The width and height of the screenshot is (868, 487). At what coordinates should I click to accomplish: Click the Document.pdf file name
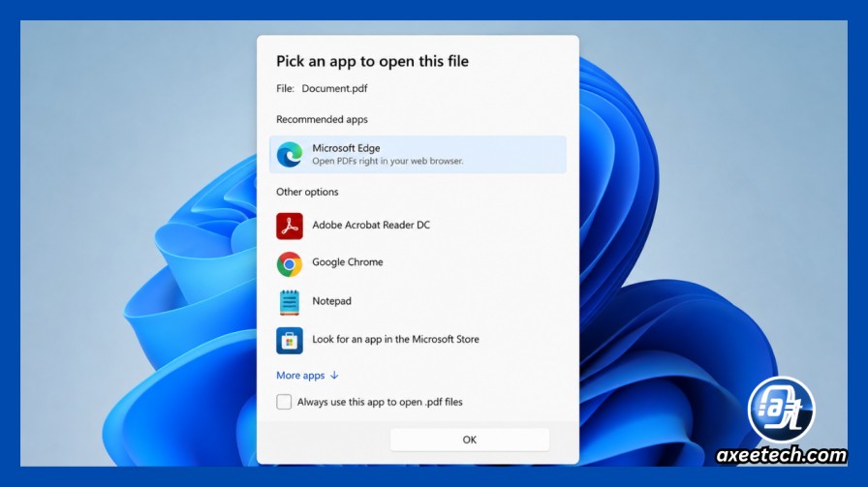click(x=334, y=88)
